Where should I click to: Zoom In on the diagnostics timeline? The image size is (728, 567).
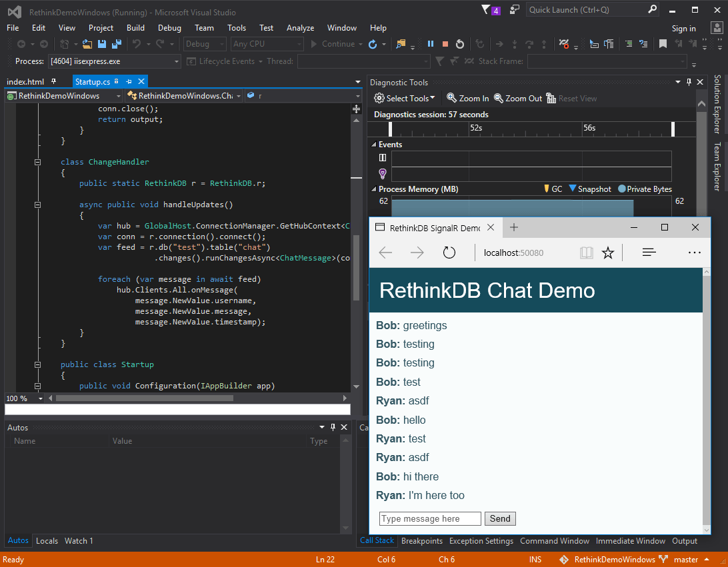[467, 99]
